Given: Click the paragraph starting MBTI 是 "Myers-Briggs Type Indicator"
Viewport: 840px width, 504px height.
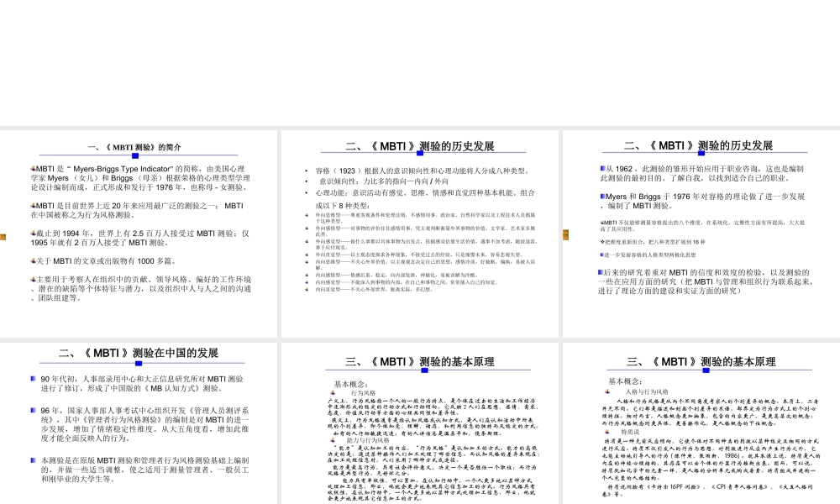Looking at the screenshot, I should pos(140,178).
